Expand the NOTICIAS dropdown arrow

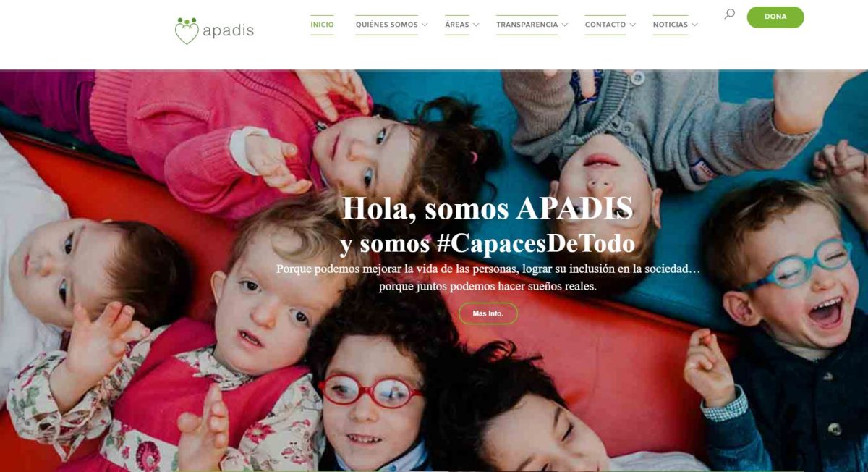click(694, 25)
